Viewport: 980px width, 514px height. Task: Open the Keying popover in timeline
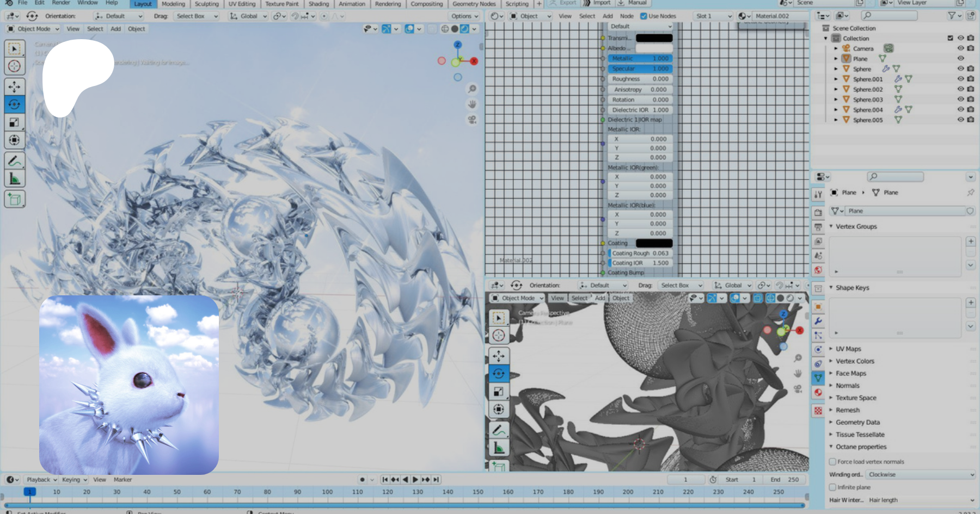[74, 480]
